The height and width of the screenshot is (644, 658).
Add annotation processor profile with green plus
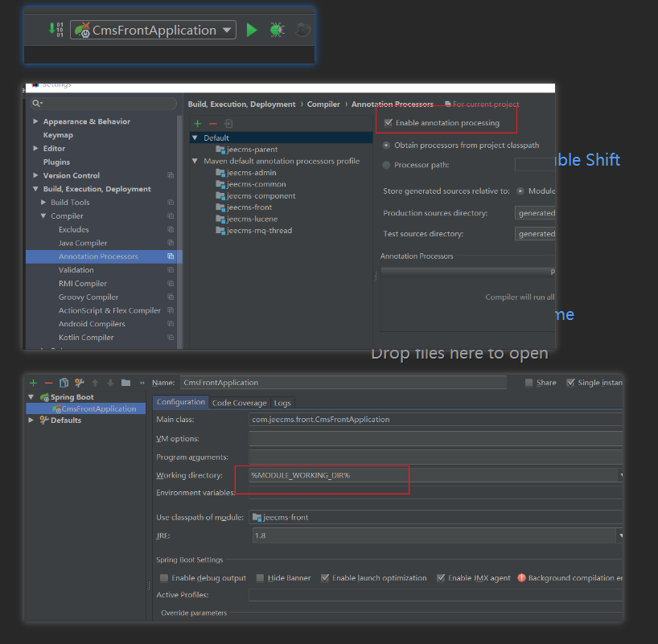click(197, 123)
